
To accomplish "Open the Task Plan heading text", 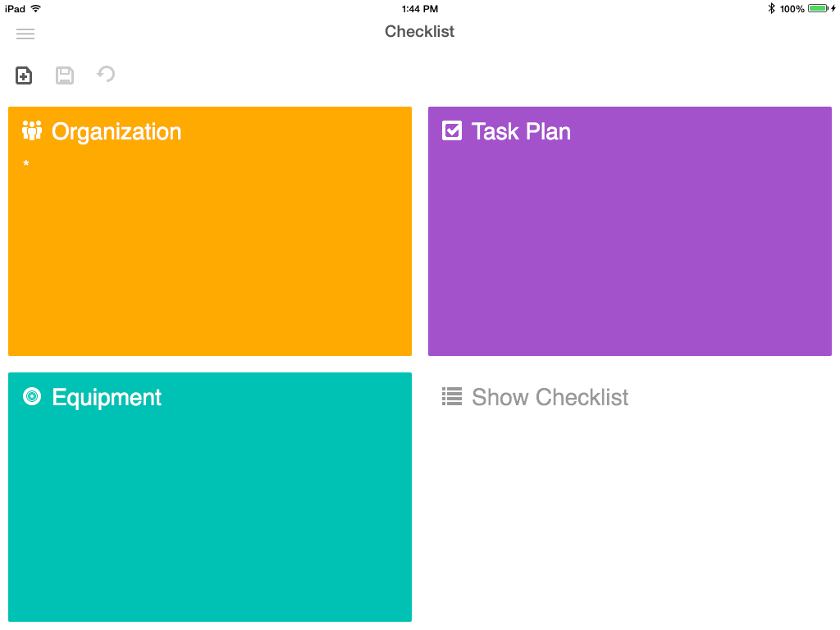I will 521,131.
